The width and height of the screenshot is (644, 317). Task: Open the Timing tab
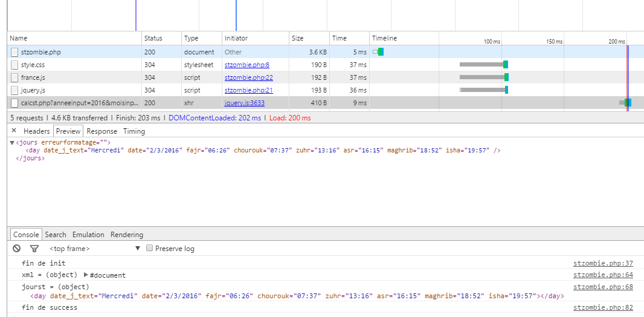(134, 131)
